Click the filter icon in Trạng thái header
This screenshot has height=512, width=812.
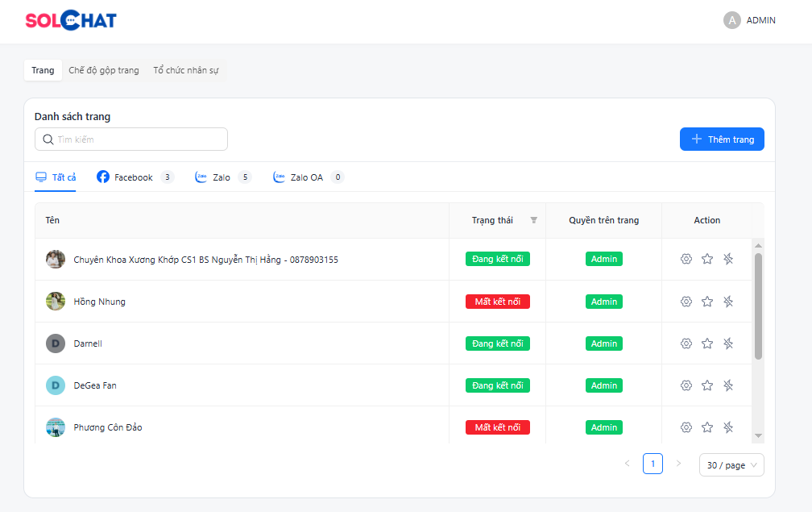533,220
